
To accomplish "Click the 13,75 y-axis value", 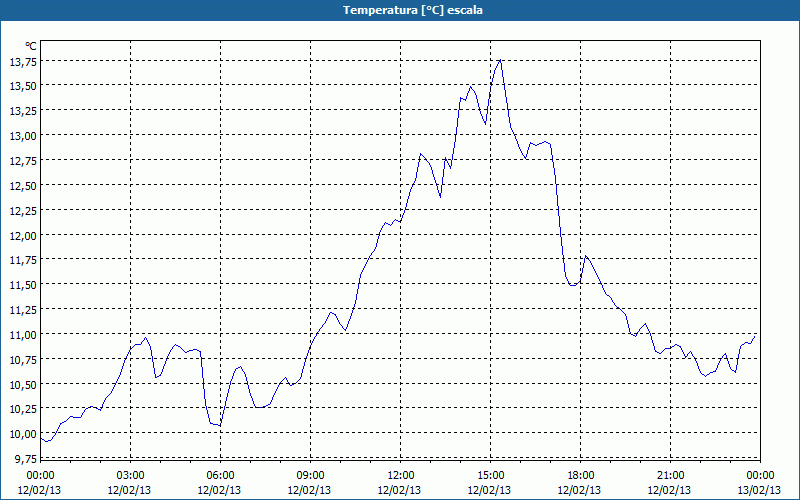I will coord(23,62).
